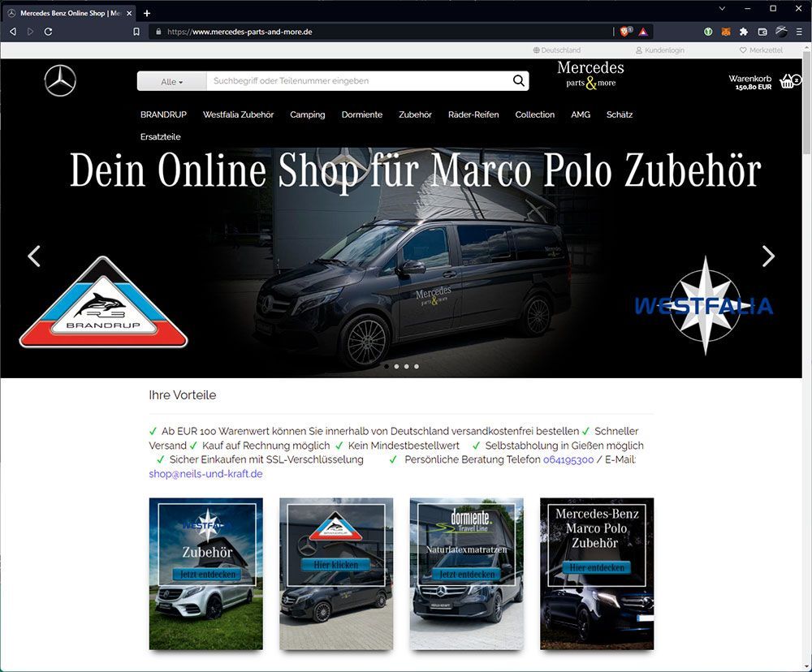This screenshot has height=672, width=812.
Task: Reload the page with the refresh icon
Action: 48,32
